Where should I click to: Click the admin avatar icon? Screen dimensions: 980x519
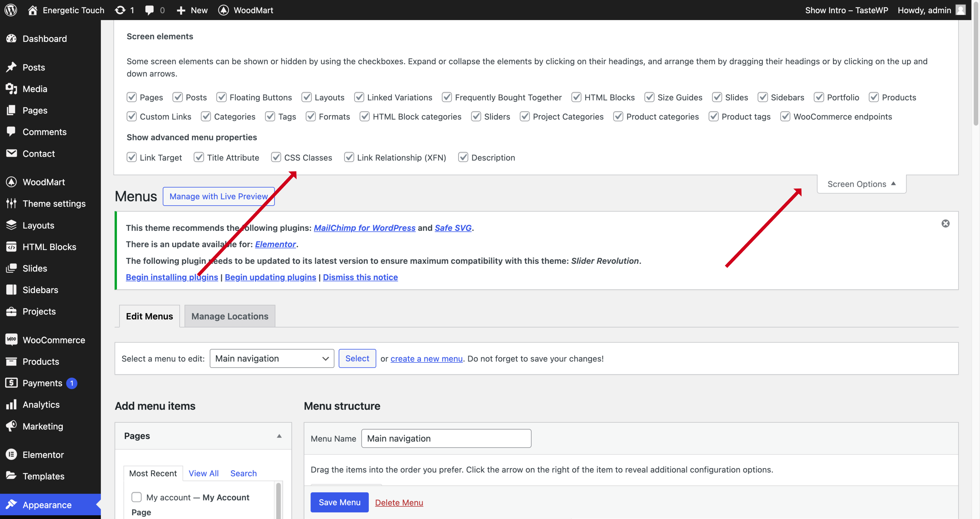coord(961,10)
